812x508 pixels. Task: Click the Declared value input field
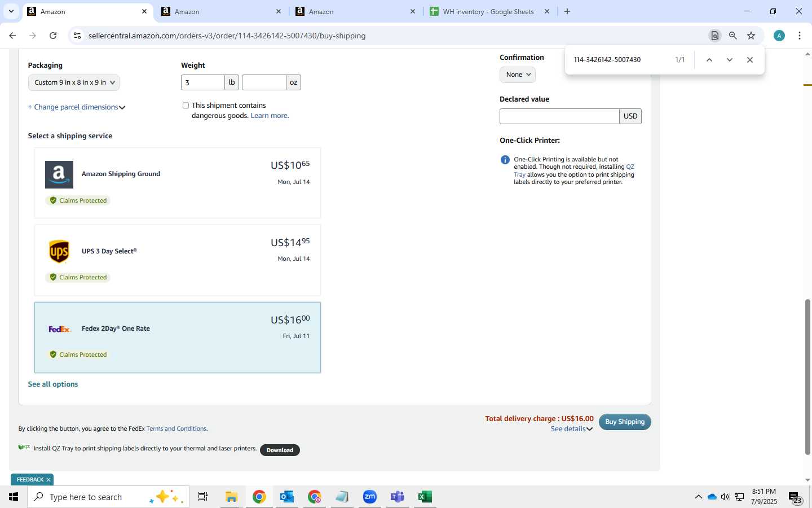pyautogui.click(x=559, y=116)
